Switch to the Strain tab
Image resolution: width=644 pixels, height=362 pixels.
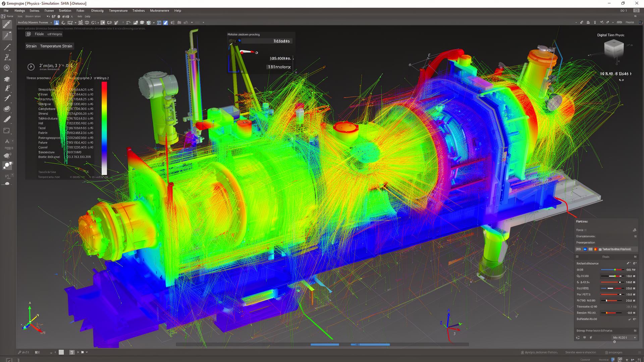(31, 46)
